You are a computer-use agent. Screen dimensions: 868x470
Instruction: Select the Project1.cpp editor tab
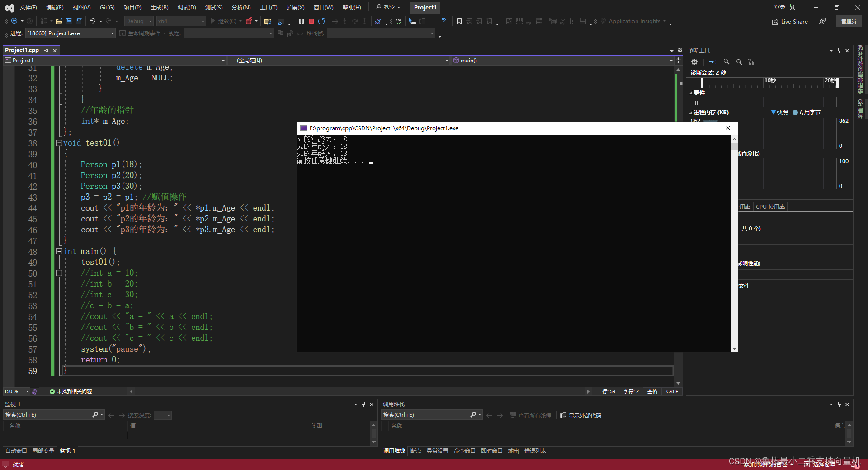tap(22, 50)
